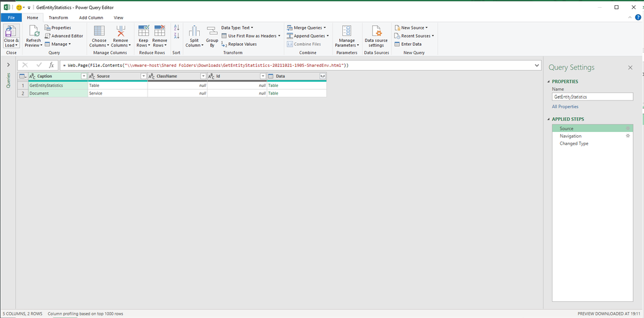
Task: Open Table link in row 2 Data
Action: pyautogui.click(x=273, y=93)
